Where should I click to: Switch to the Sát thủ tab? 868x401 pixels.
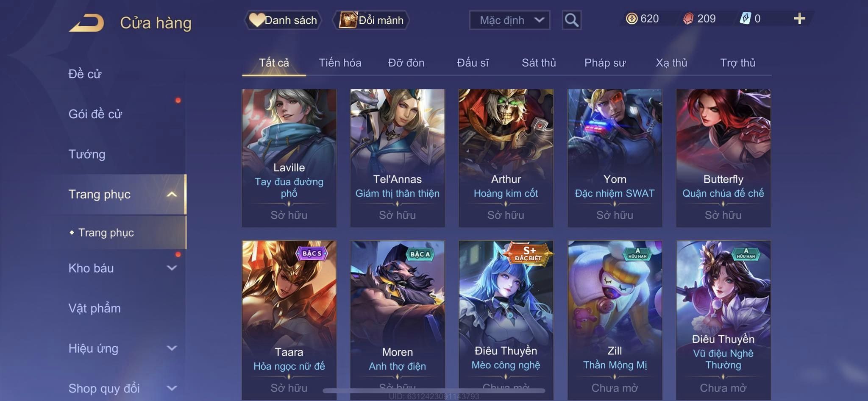point(539,63)
